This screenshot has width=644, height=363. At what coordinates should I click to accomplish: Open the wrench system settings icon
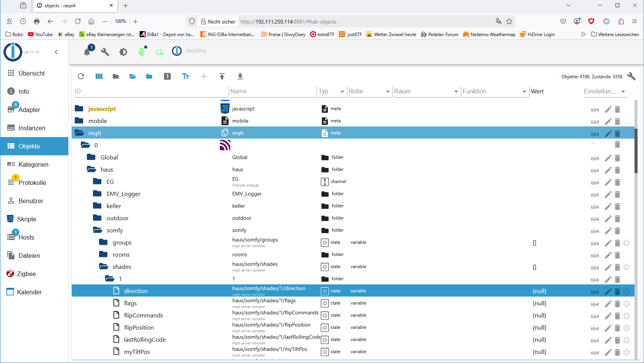(x=105, y=52)
